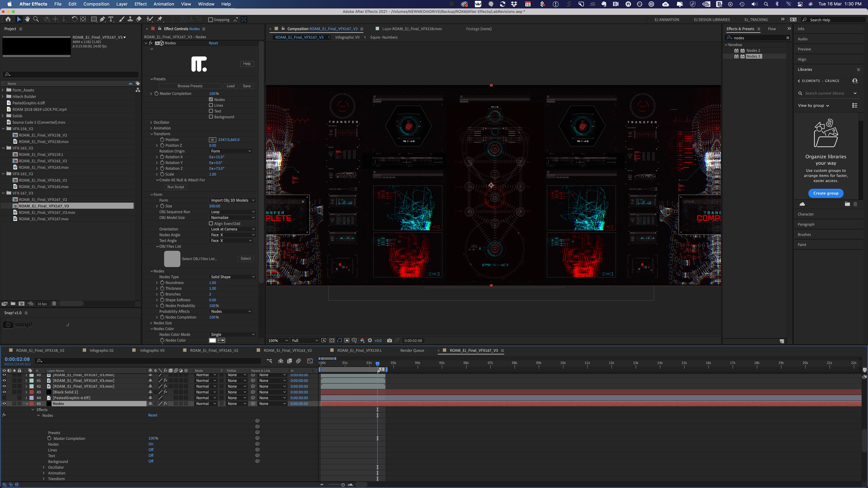
Task: Open OBJ Sequence Run dropdown
Action: (232, 212)
